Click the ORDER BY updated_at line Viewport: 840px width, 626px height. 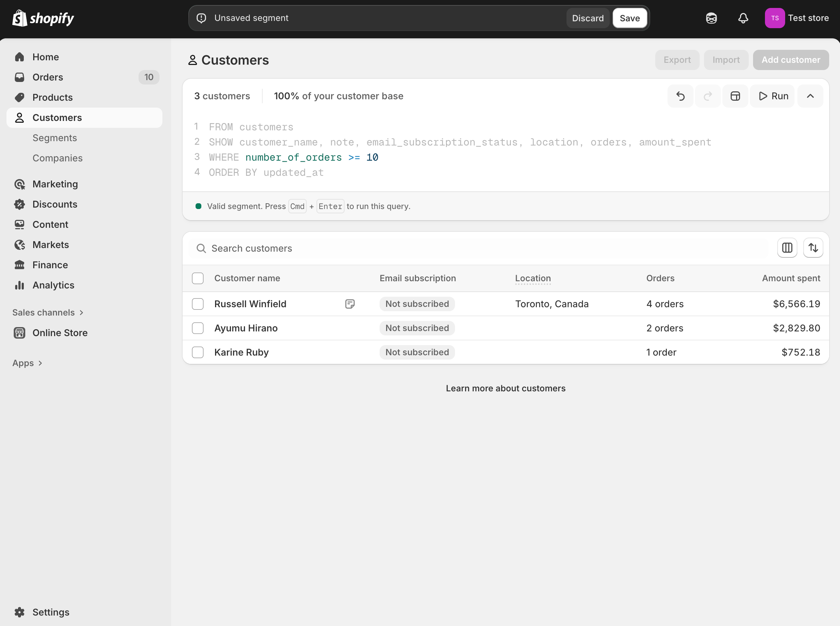coord(266,173)
